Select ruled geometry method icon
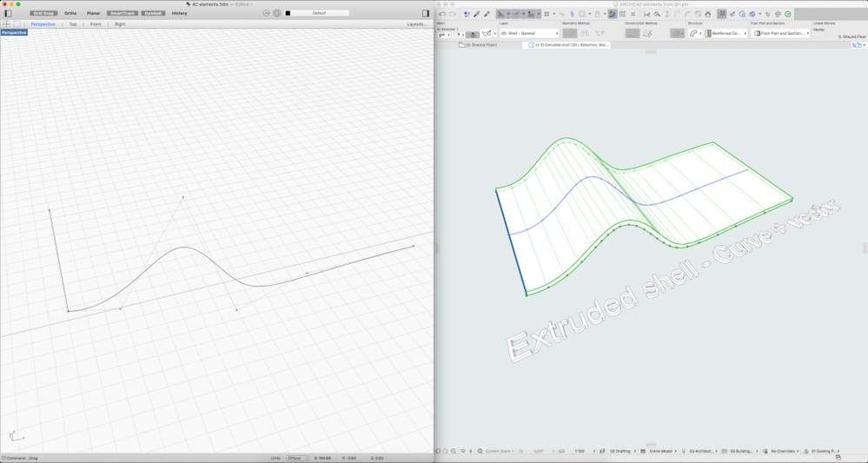This screenshot has width=868, height=463. point(600,33)
